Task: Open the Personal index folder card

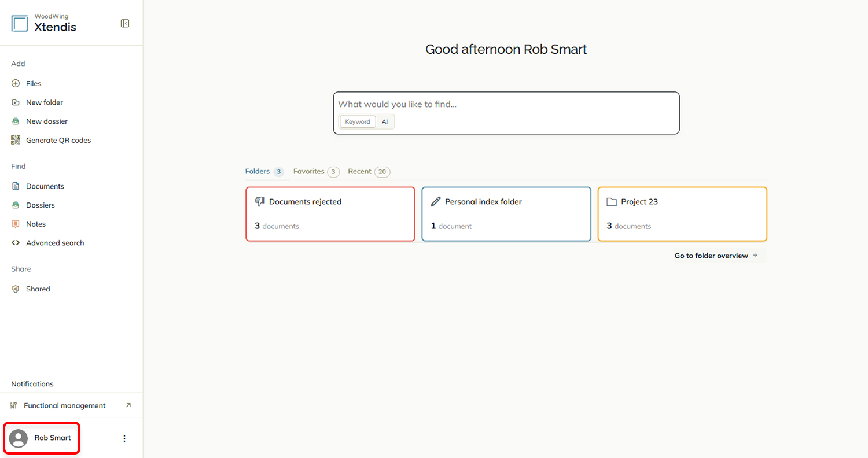Action: pyautogui.click(x=506, y=214)
